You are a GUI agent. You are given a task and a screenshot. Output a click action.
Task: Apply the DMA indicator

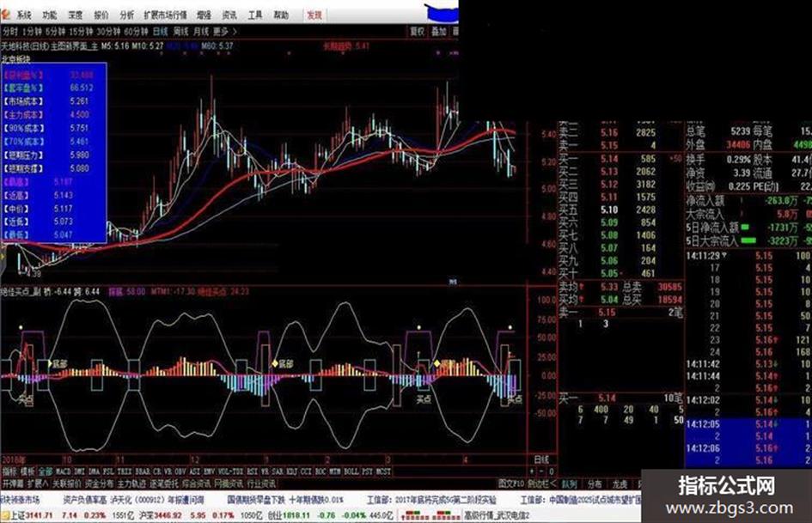[95, 471]
